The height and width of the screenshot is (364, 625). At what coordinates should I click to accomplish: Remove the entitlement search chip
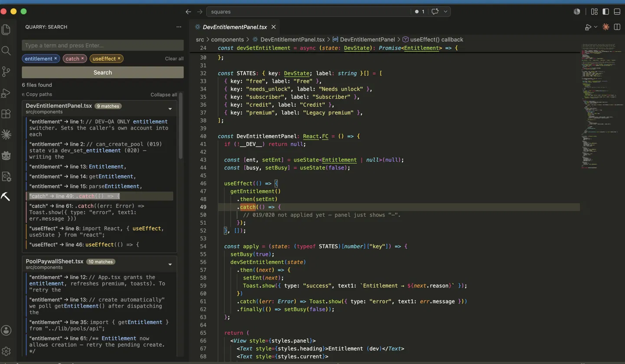[56, 58]
